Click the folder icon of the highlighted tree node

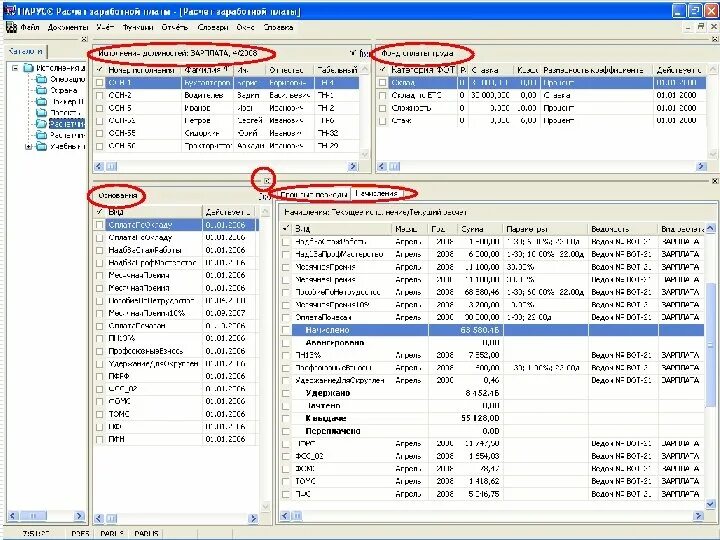[x=42, y=124]
